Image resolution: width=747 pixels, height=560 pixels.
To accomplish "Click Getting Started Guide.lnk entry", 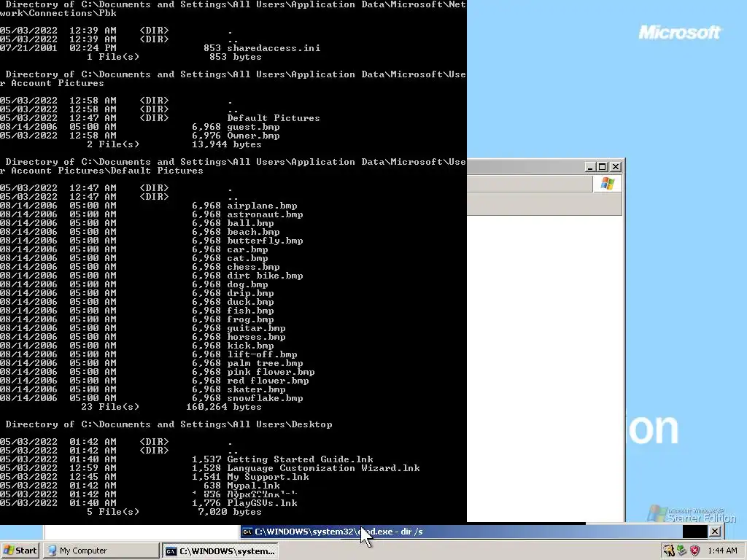I will pos(300,459).
